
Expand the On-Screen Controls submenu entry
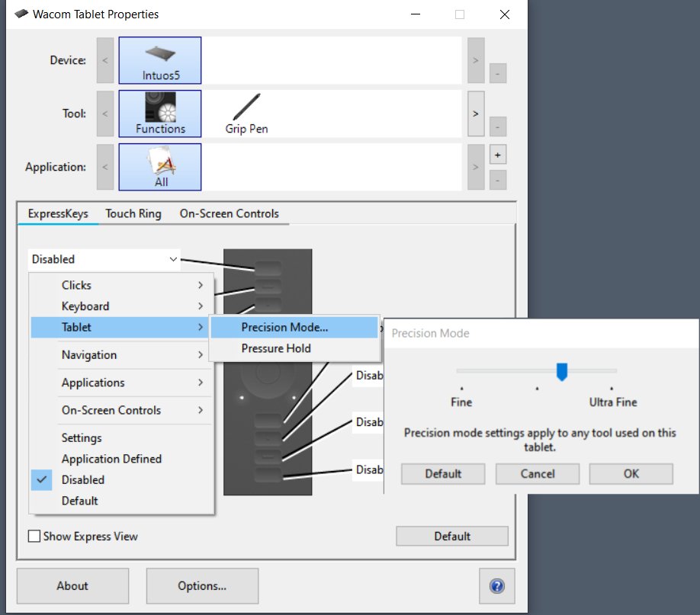(120, 410)
